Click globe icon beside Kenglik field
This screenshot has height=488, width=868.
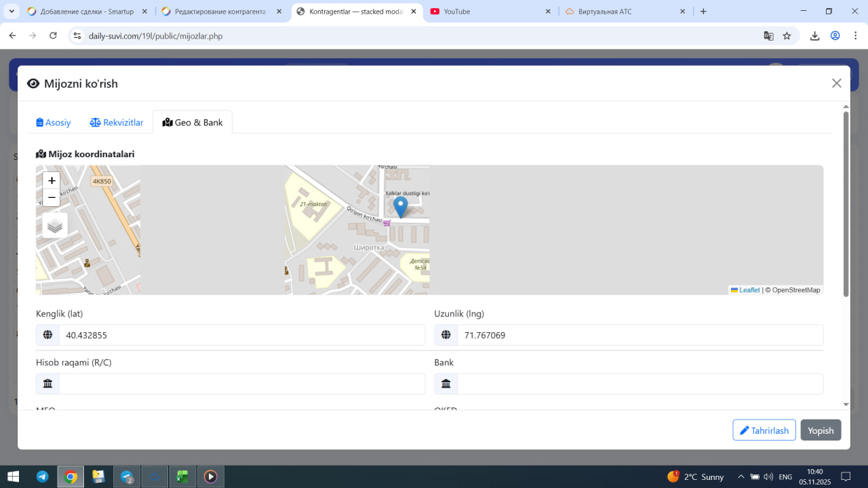47,335
